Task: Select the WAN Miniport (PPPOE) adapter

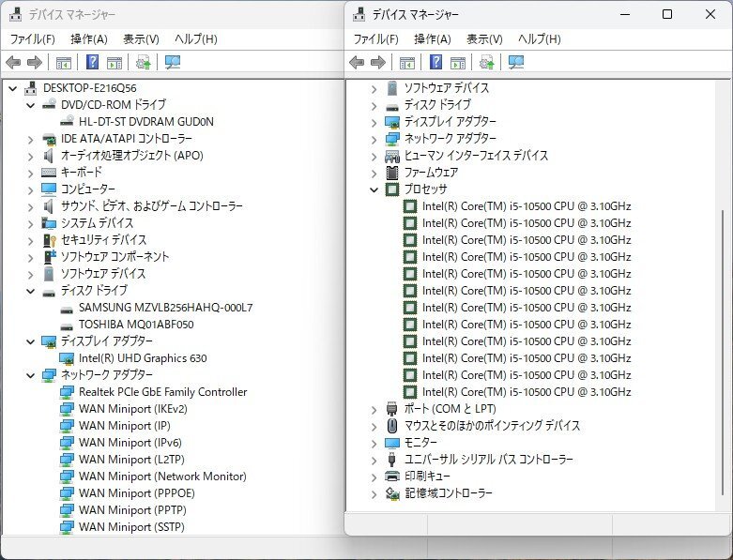Action: 136,493
